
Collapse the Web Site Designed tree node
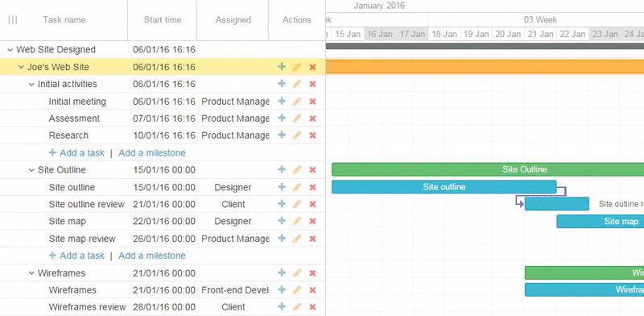tap(10, 50)
